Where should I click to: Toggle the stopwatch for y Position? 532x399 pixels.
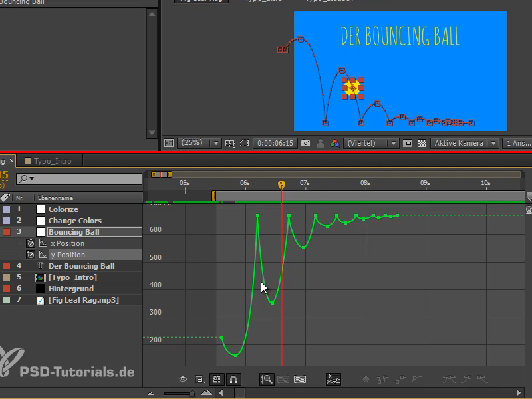click(x=29, y=255)
